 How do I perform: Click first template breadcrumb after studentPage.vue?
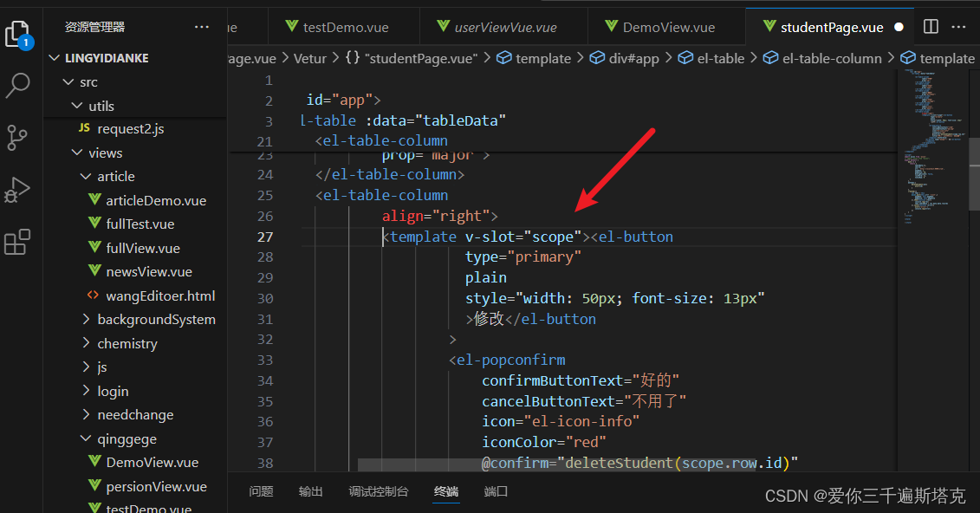coord(534,58)
